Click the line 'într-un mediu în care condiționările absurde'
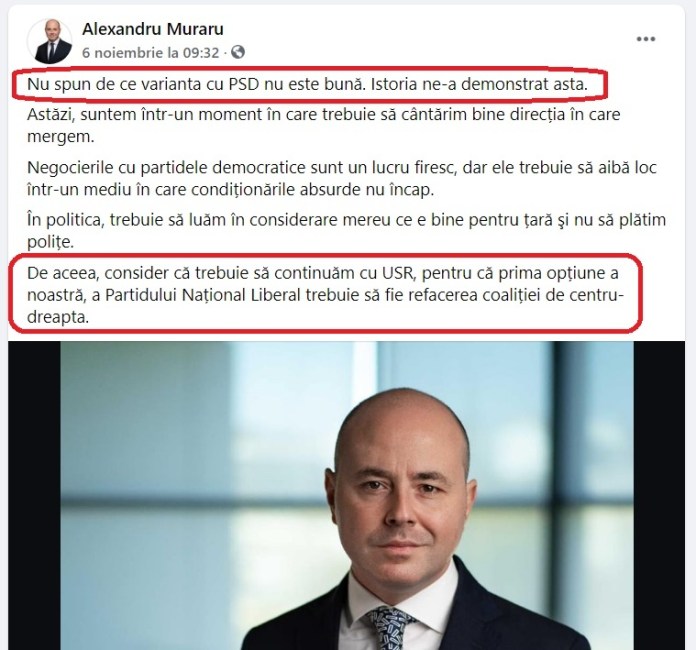This screenshot has width=696, height=650. click(x=230, y=190)
